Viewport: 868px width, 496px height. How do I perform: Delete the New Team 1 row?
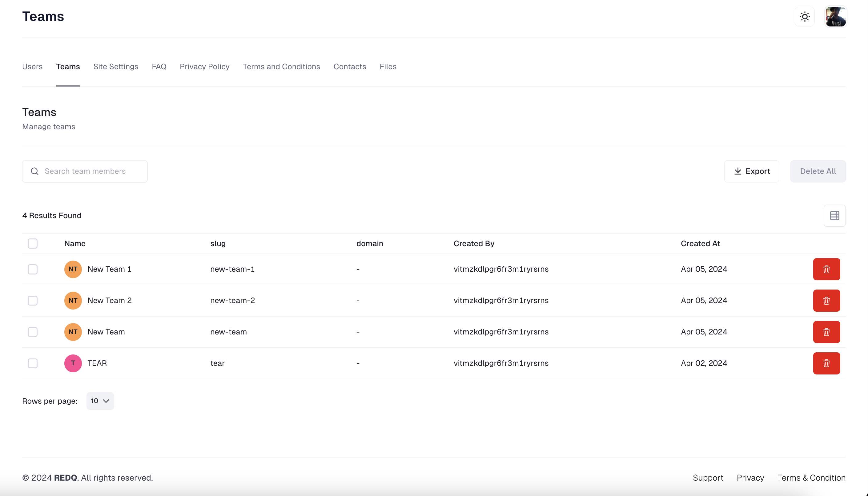[826, 269]
